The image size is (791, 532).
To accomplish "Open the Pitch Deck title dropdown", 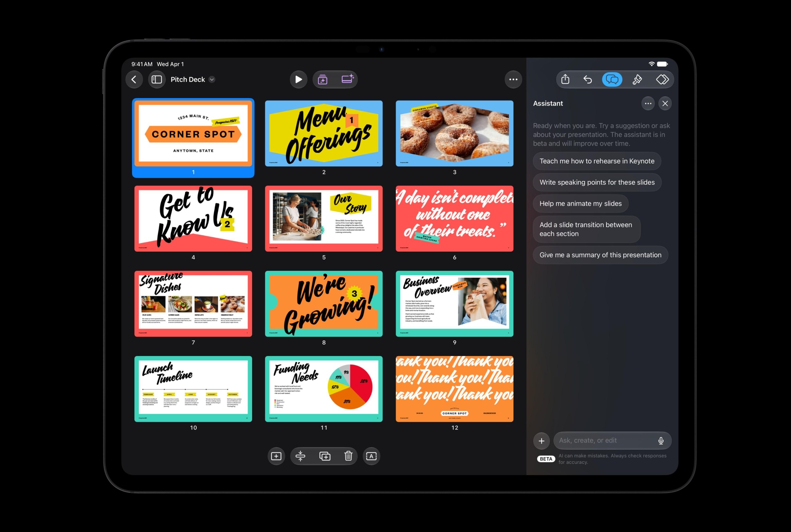I will coord(212,79).
